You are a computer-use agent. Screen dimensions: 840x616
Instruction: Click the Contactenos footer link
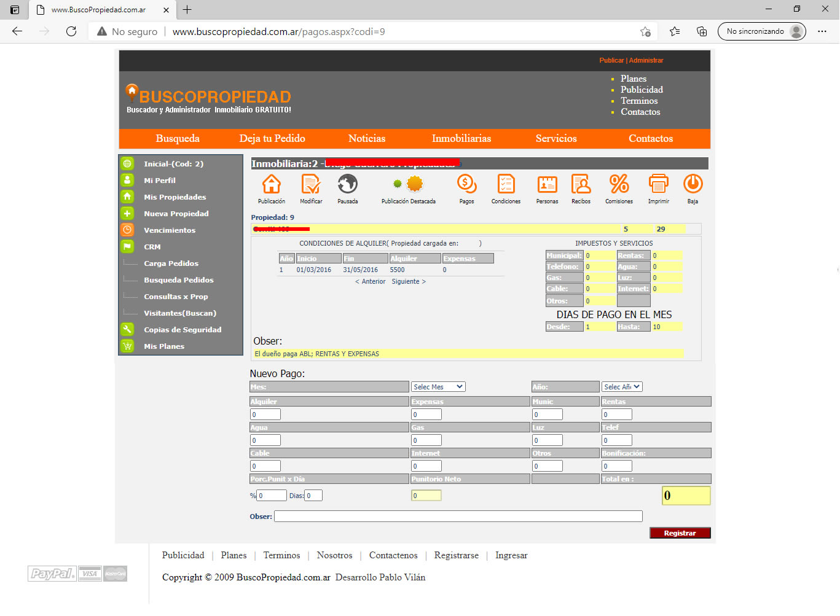pyautogui.click(x=393, y=555)
